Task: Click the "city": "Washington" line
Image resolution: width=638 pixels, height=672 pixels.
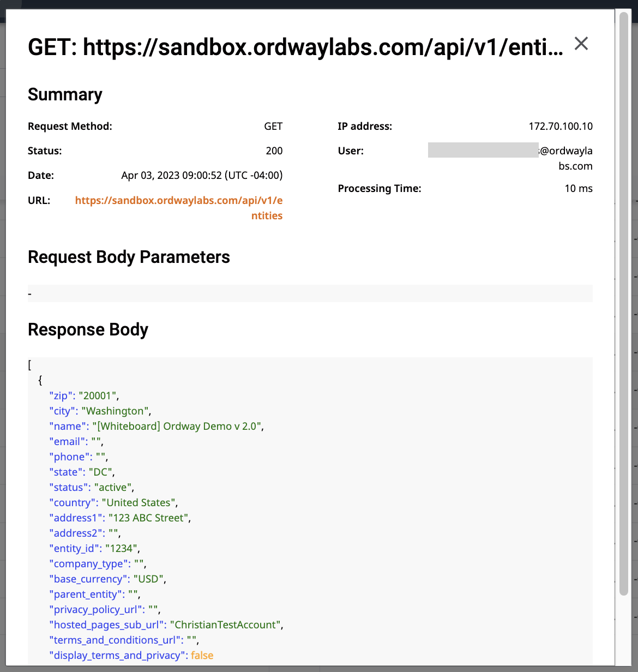Action: (100, 411)
